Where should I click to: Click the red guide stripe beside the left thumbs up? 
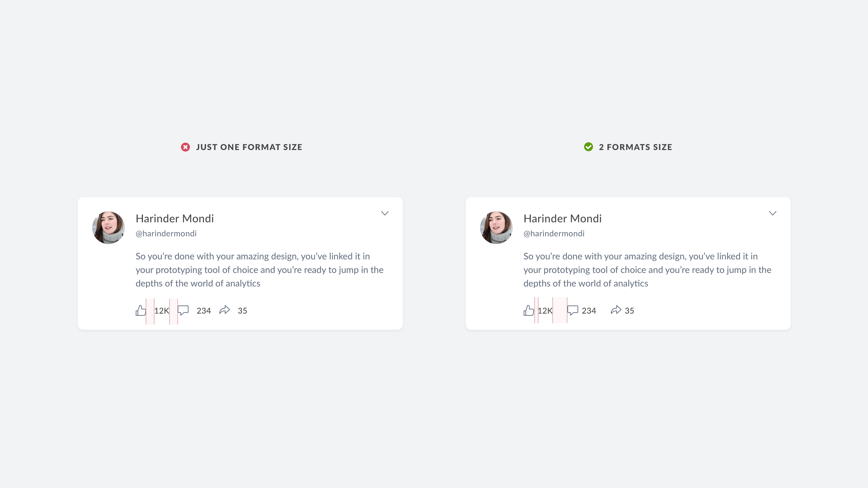(150, 311)
